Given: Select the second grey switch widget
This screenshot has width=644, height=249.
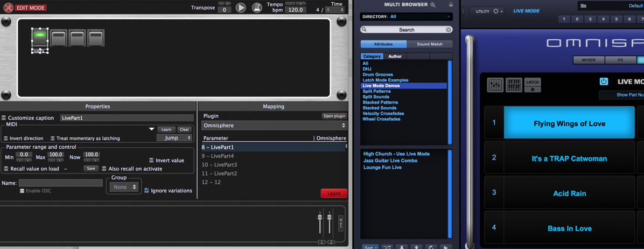Looking at the screenshot, I should 59,37.
